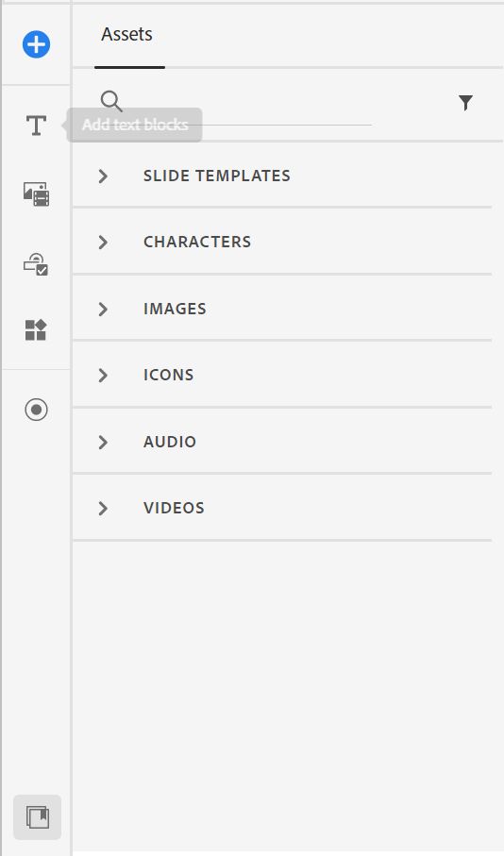The image size is (504, 856).
Task: Open the add media image-and-film icon
Action: [x=36, y=194]
